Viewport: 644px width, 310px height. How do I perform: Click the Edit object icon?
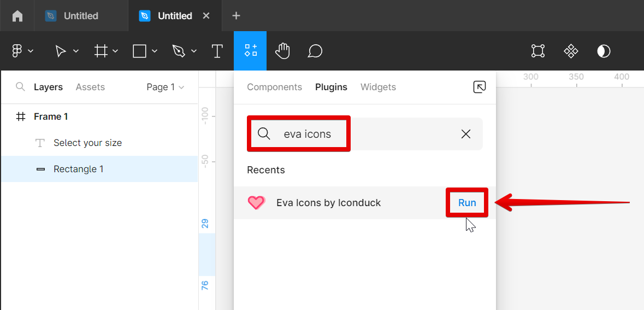(538, 51)
